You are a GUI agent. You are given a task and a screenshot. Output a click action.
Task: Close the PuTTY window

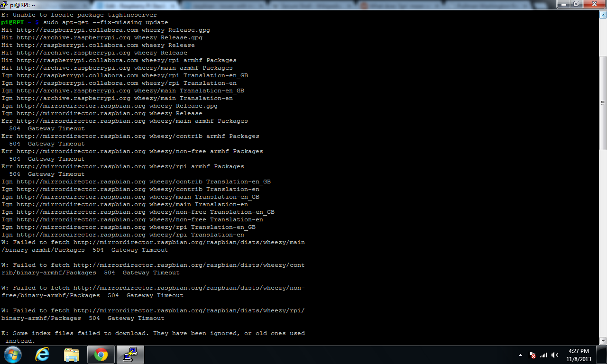pyautogui.click(x=594, y=4)
